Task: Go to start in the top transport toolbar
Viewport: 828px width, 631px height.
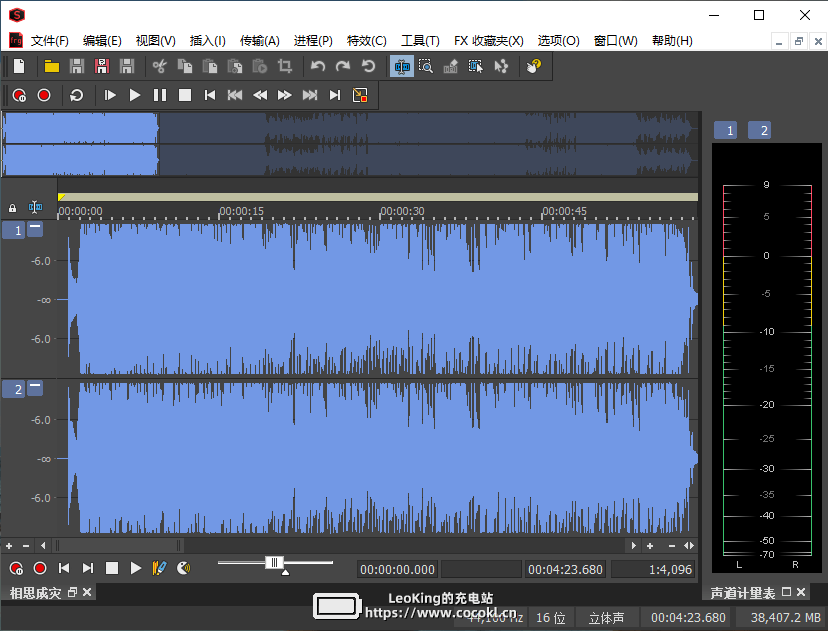Action: click(x=210, y=95)
